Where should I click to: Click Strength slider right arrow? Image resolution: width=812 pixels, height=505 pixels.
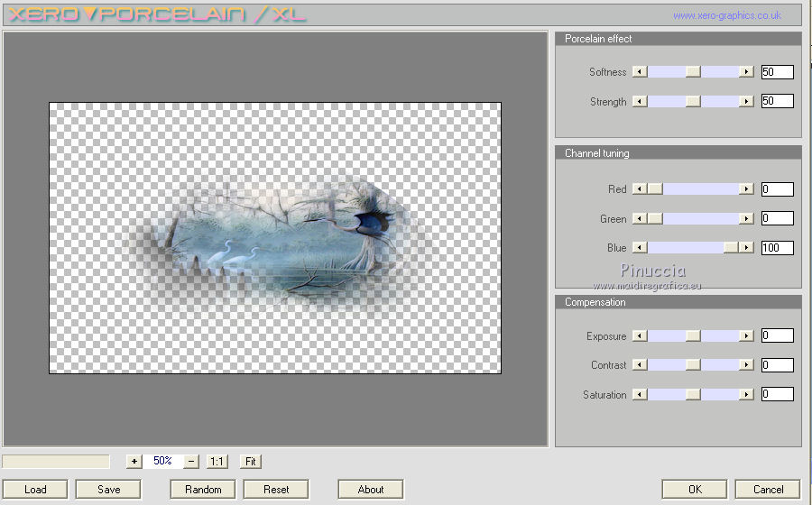pos(746,101)
